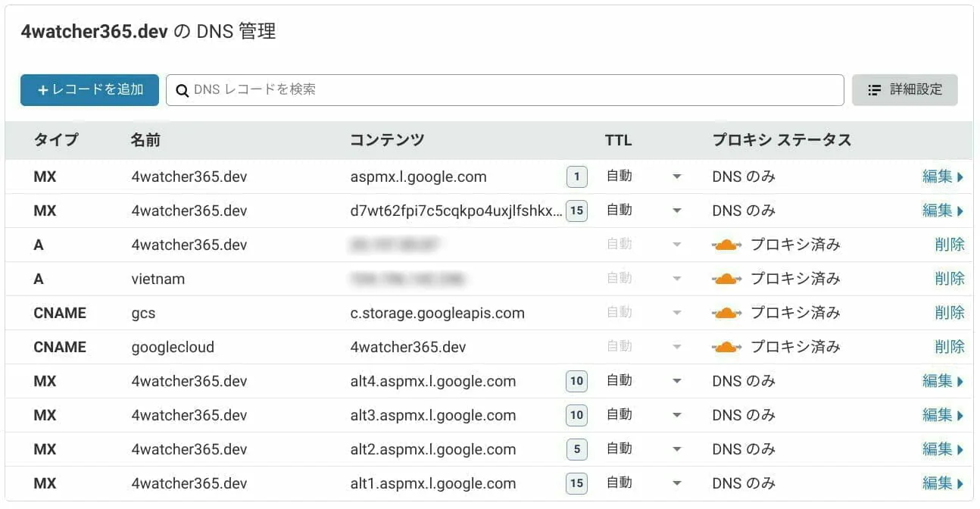Click the レコードを追加 button
The width and height of the screenshot is (980, 509).
[x=89, y=89]
